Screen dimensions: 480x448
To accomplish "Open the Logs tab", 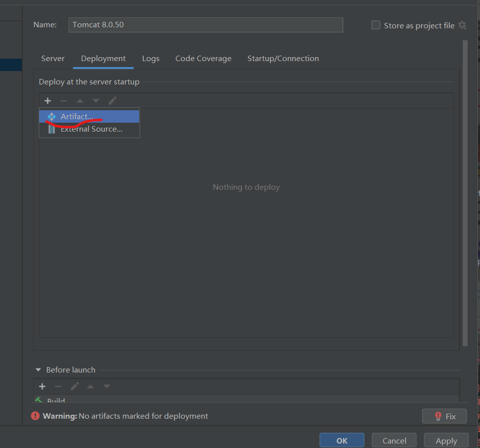I will click(x=151, y=59).
